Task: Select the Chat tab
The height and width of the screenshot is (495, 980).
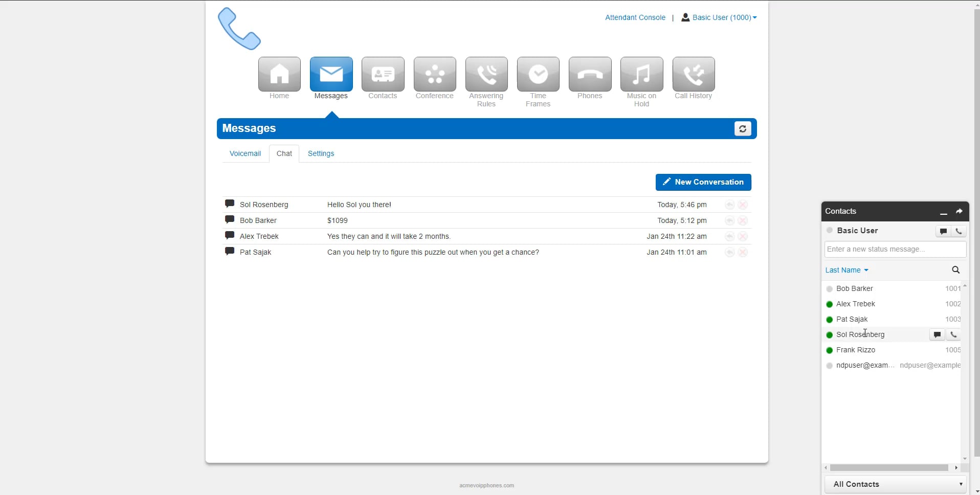Action: click(x=284, y=153)
